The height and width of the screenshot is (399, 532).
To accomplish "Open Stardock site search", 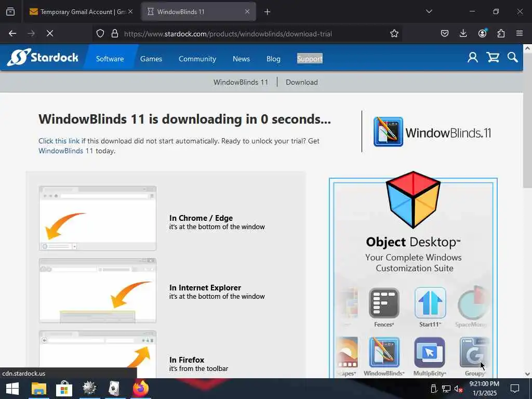I will tap(513, 57).
